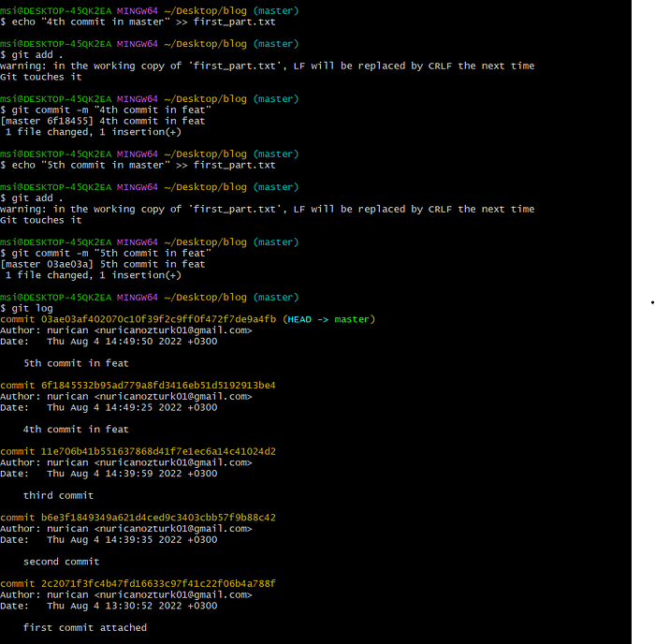655x644 pixels.
Task: Click the date 'Thu Aug 4 14:49:50 2022 +0300'
Action: [132, 342]
